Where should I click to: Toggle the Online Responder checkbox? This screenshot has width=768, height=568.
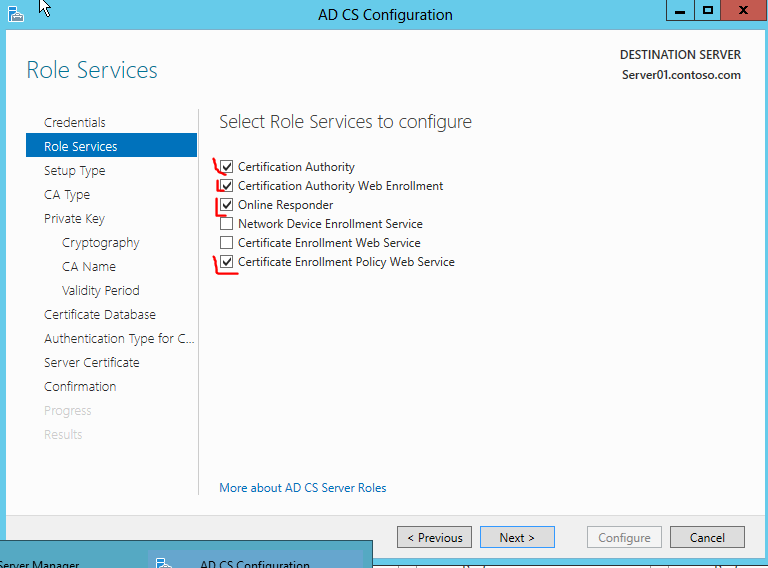227,205
